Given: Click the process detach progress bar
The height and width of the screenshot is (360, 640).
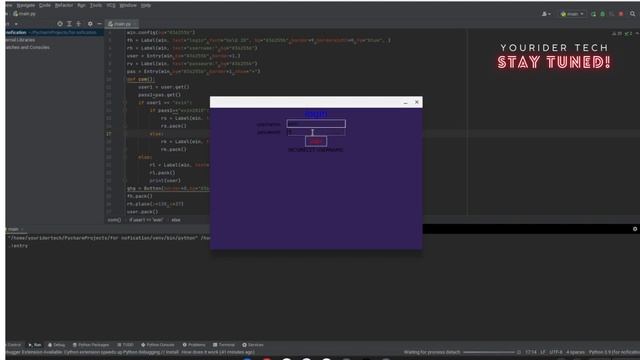Looking at the screenshot, I should pyautogui.click(x=489, y=352).
